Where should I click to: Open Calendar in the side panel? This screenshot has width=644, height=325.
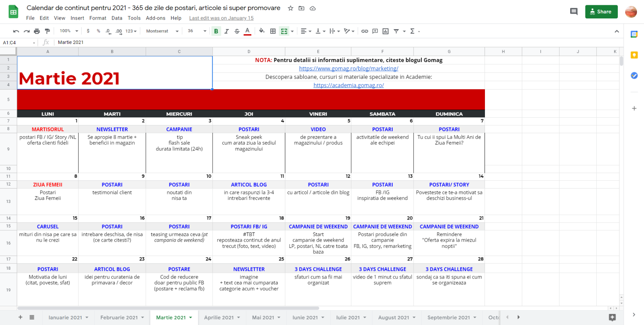point(634,34)
